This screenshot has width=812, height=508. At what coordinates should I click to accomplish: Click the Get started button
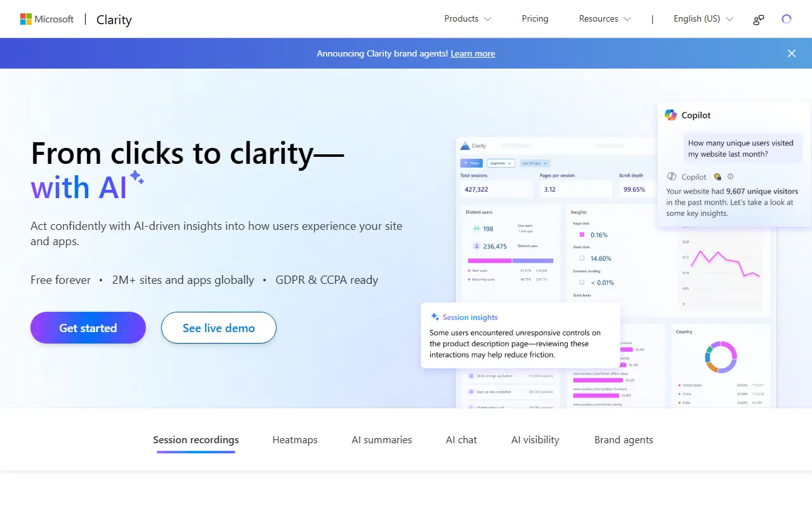click(x=88, y=328)
